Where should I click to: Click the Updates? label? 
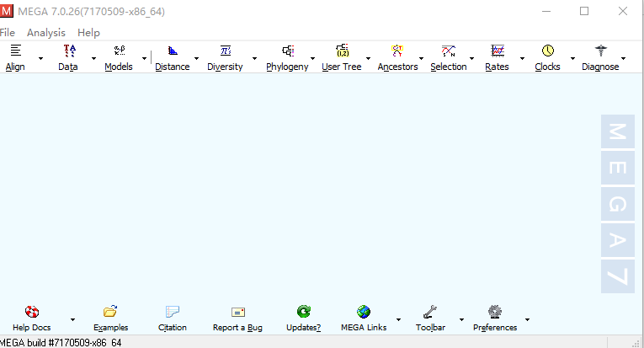[x=304, y=328]
